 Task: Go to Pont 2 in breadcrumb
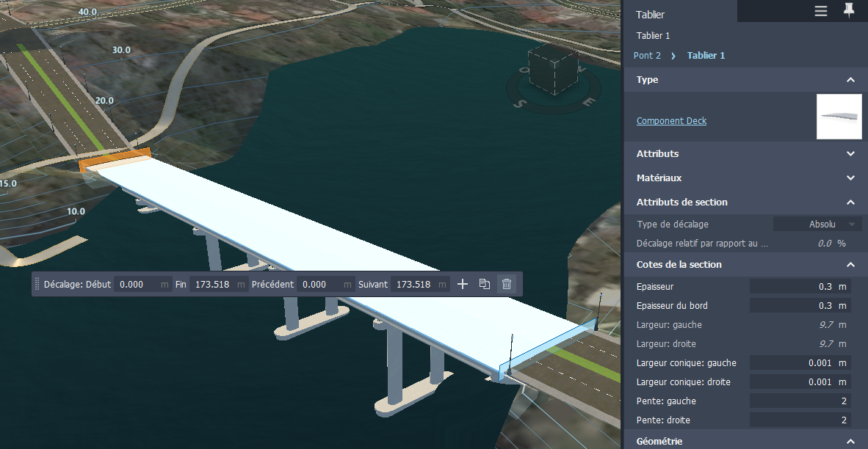(x=647, y=55)
